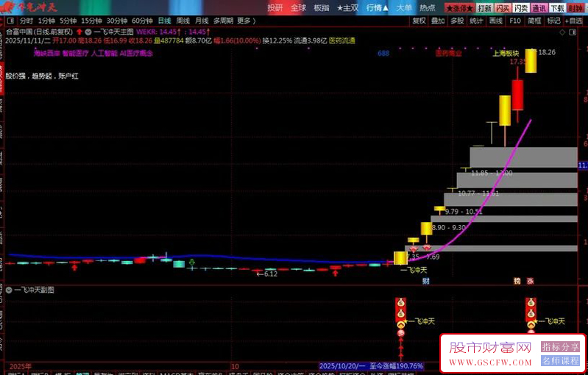Viewport: 588px width, 375px height.
Task: Click the 闪卖 quick-sell button
Action: pos(521,8)
